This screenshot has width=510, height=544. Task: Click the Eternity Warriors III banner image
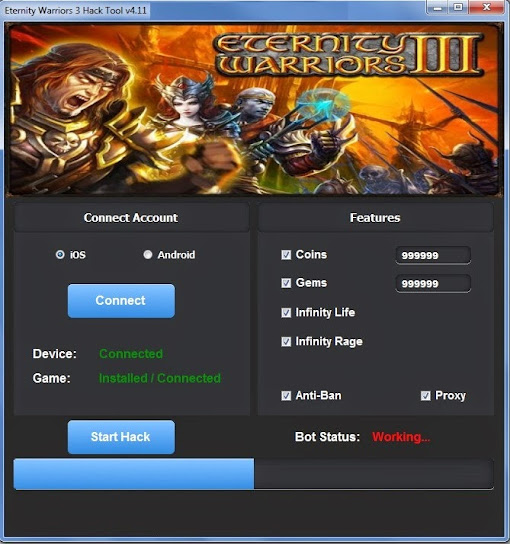(254, 109)
